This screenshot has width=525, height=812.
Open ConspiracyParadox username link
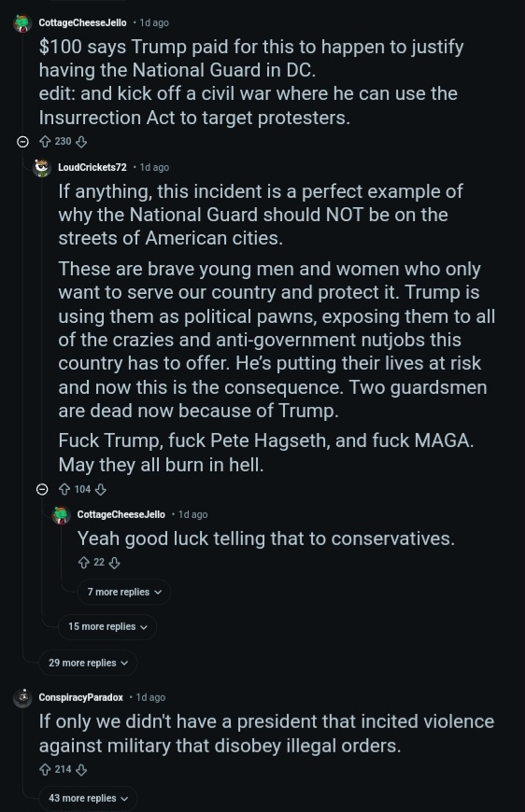pos(81,697)
